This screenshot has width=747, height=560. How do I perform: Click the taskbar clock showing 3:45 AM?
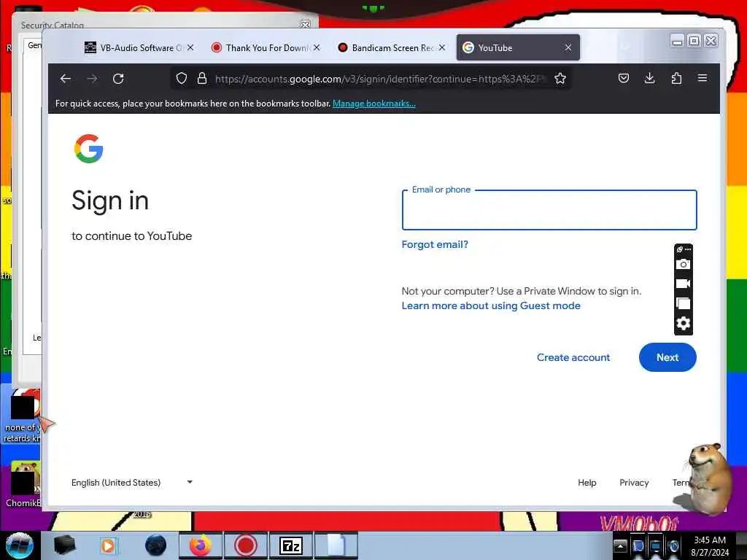(710, 545)
